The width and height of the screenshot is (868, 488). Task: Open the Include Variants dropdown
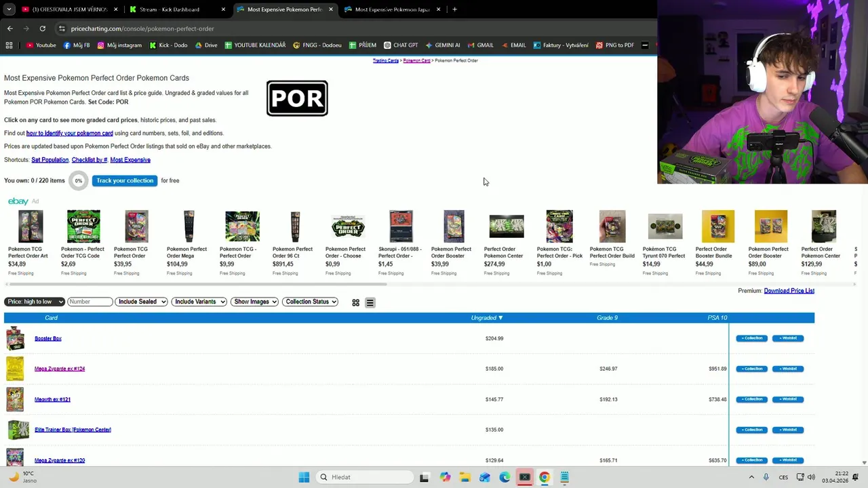point(199,302)
